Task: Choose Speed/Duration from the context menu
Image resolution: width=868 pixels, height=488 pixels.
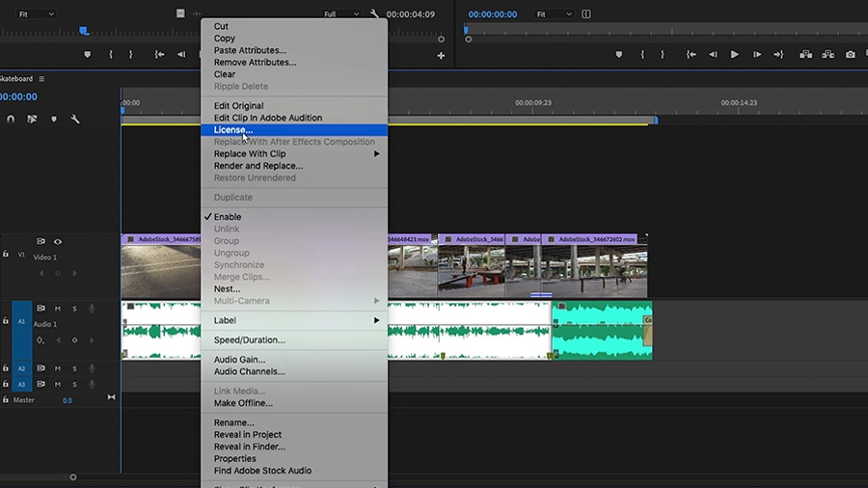Action: (249, 340)
